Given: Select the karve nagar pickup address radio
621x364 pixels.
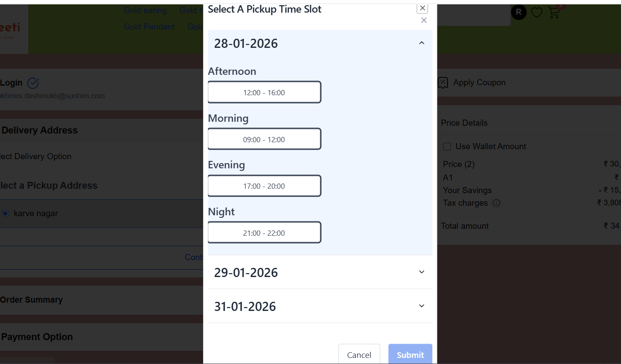Looking at the screenshot, I should point(5,214).
